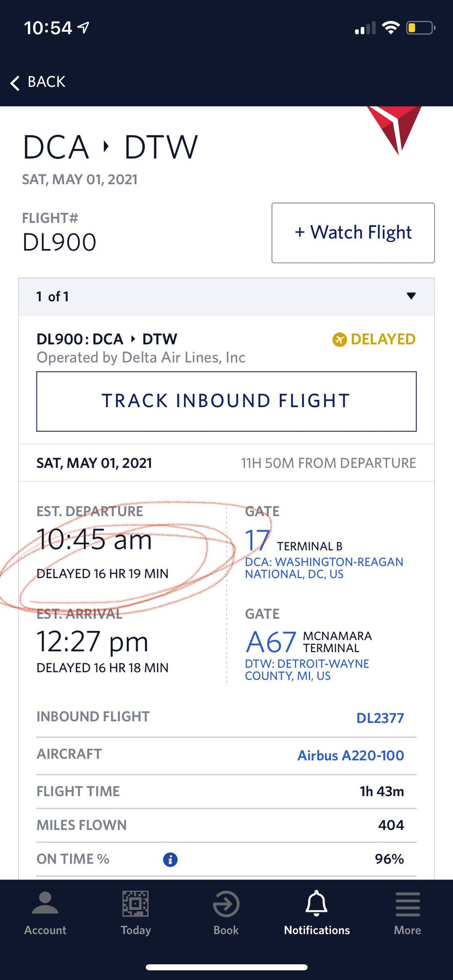The width and height of the screenshot is (453, 980).
Task: Tap the Book arrow icon
Action: click(x=226, y=905)
